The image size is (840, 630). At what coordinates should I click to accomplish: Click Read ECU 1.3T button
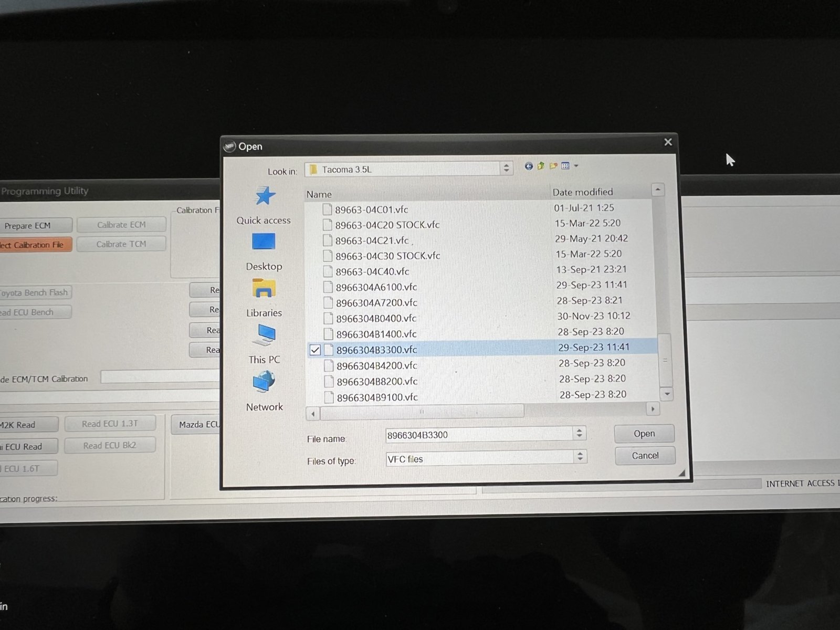point(110,424)
